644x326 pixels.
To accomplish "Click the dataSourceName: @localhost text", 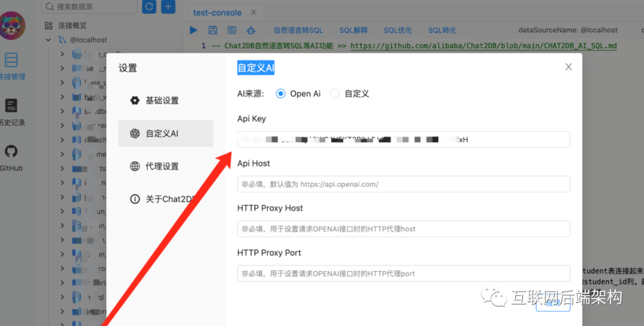I will point(568,30).
